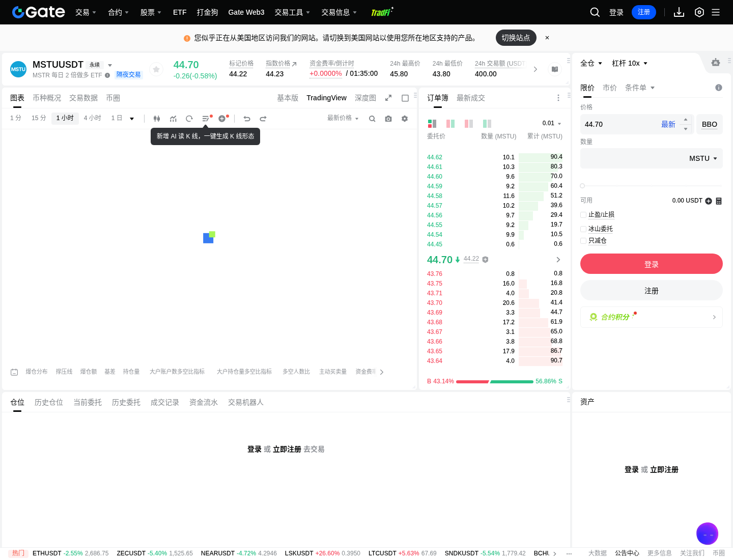733x560 pixels.
Task: Expand more time intervals arrow after 1 日
Action: (132, 119)
